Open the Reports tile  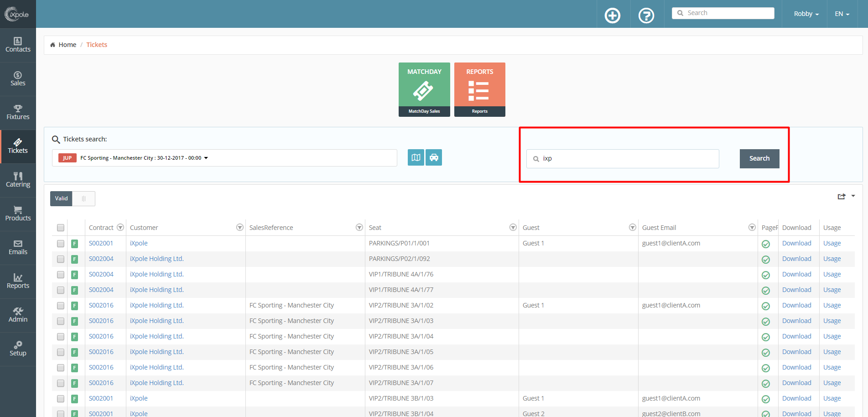(480, 89)
